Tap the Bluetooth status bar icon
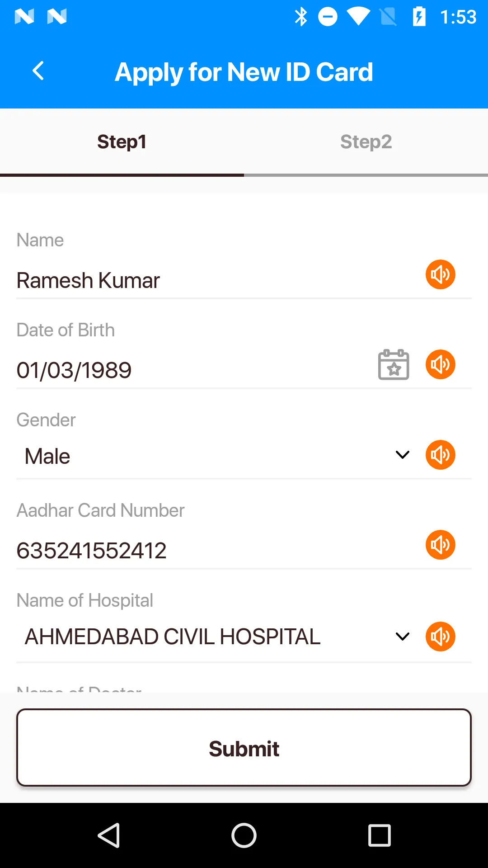Viewport: 488px width, 868px height. (x=301, y=17)
